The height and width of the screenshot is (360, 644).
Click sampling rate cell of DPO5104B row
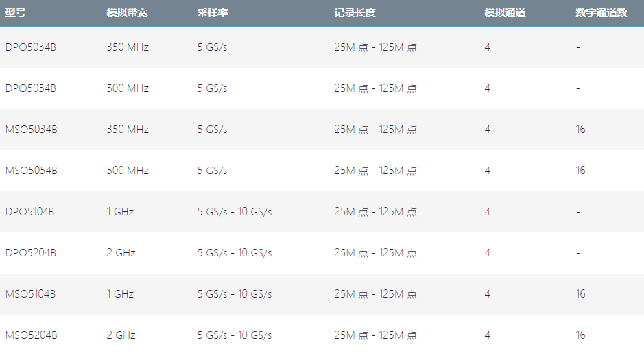click(x=235, y=212)
